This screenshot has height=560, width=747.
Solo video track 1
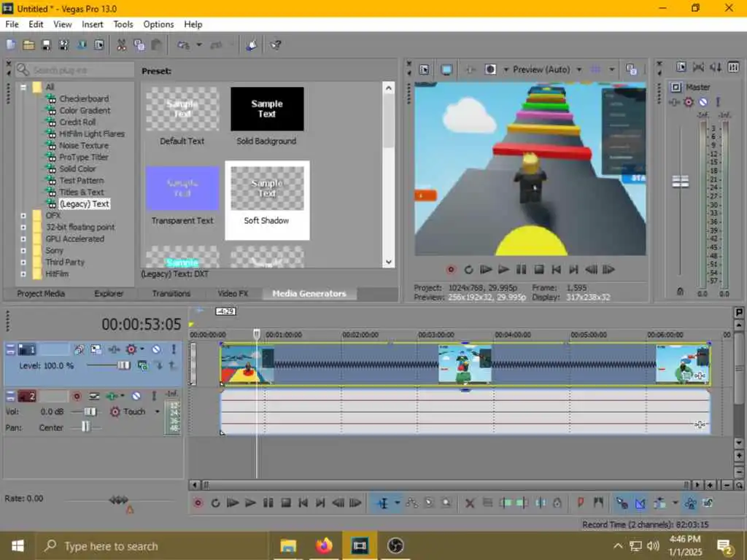pos(174,349)
